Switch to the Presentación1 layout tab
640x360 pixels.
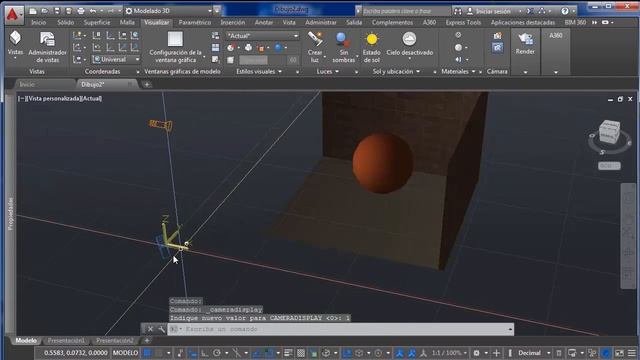66,340
